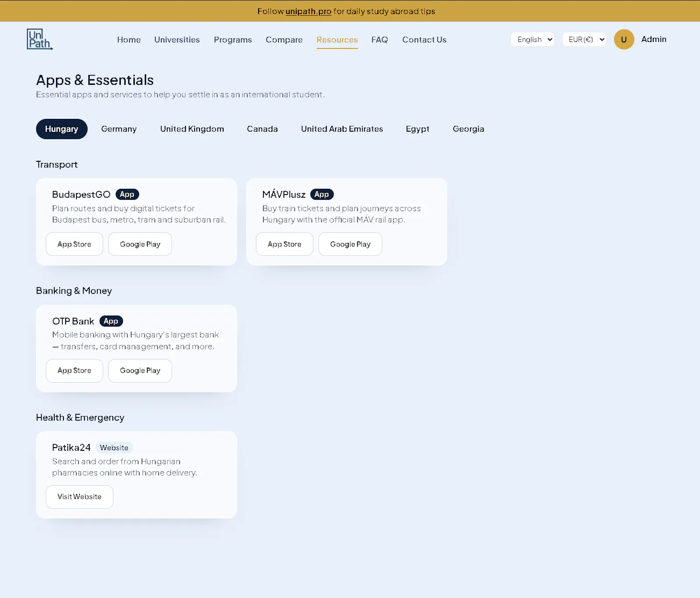Switch to the United Arab Emirates tab

click(x=342, y=129)
